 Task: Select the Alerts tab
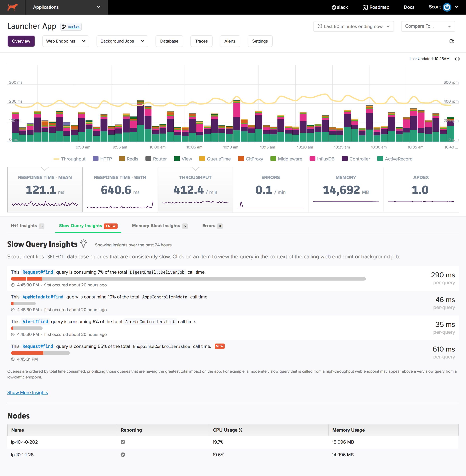tap(230, 41)
